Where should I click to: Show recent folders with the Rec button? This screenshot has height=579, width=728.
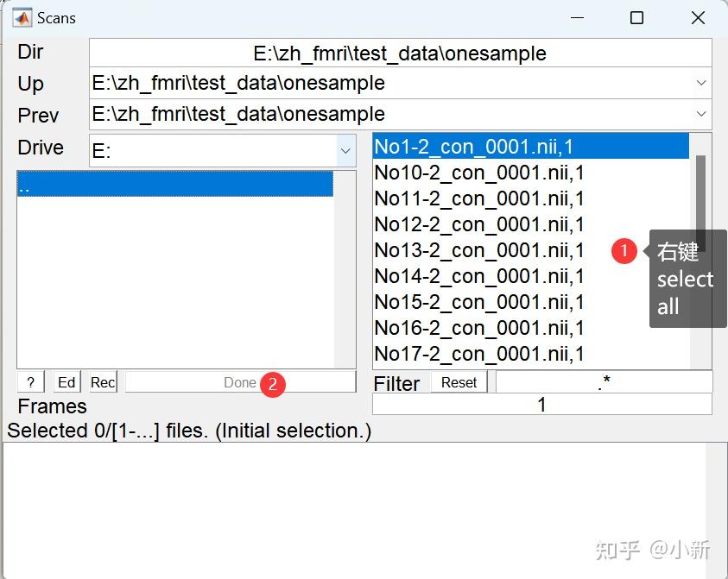(x=103, y=381)
